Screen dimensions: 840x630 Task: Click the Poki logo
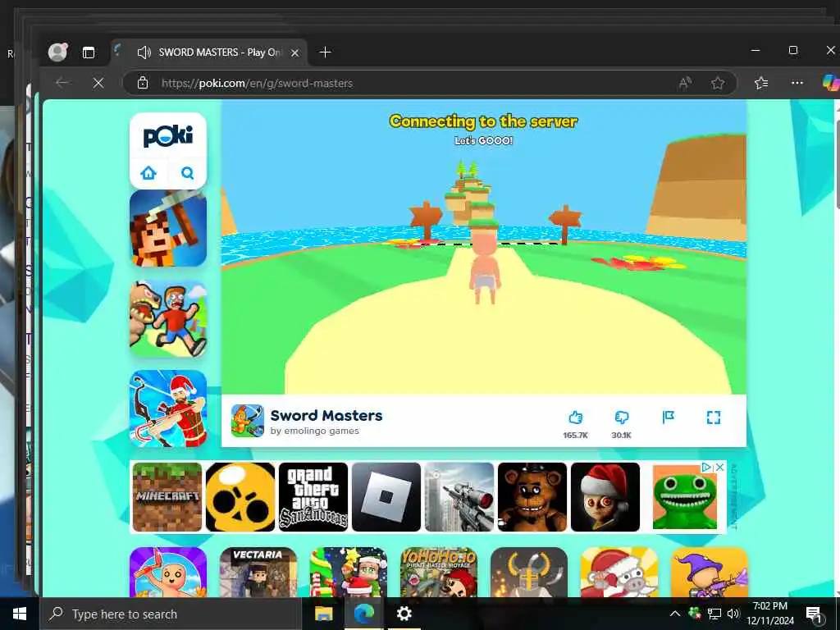click(x=167, y=136)
